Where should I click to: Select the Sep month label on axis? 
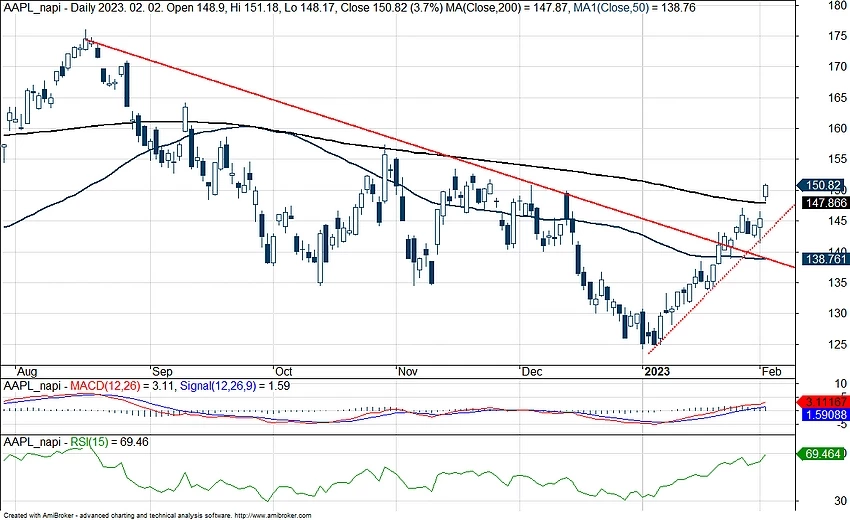[162, 371]
